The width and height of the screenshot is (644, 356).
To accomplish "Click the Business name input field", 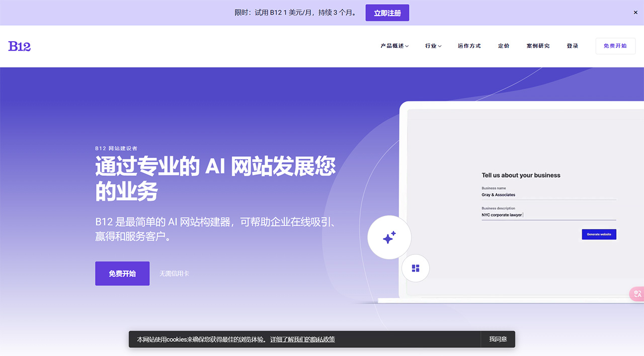I will [x=548, y=195].
